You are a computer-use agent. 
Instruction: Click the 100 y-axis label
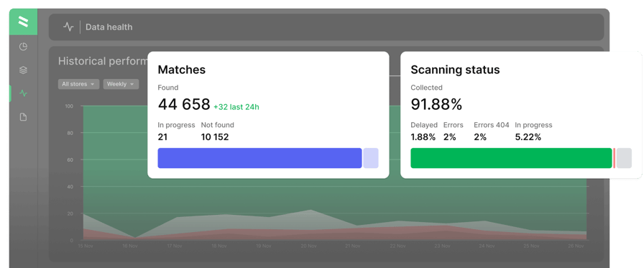pos(69,106)
